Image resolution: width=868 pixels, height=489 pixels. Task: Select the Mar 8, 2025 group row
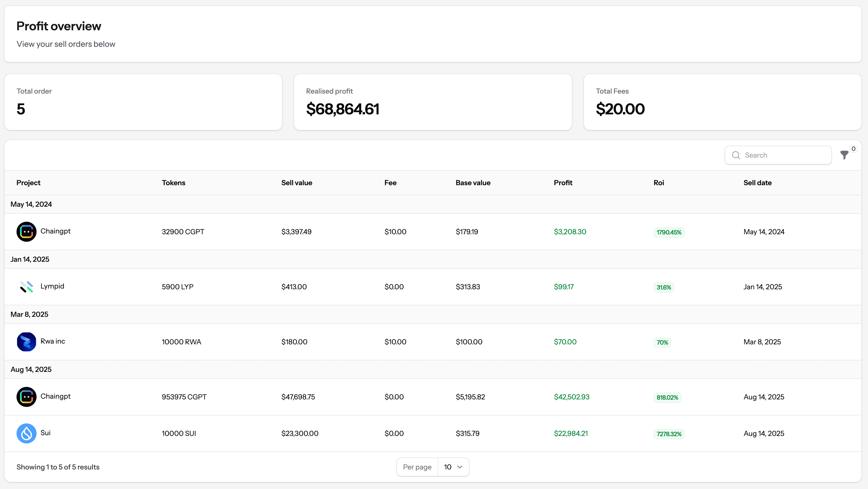[29, 314]
